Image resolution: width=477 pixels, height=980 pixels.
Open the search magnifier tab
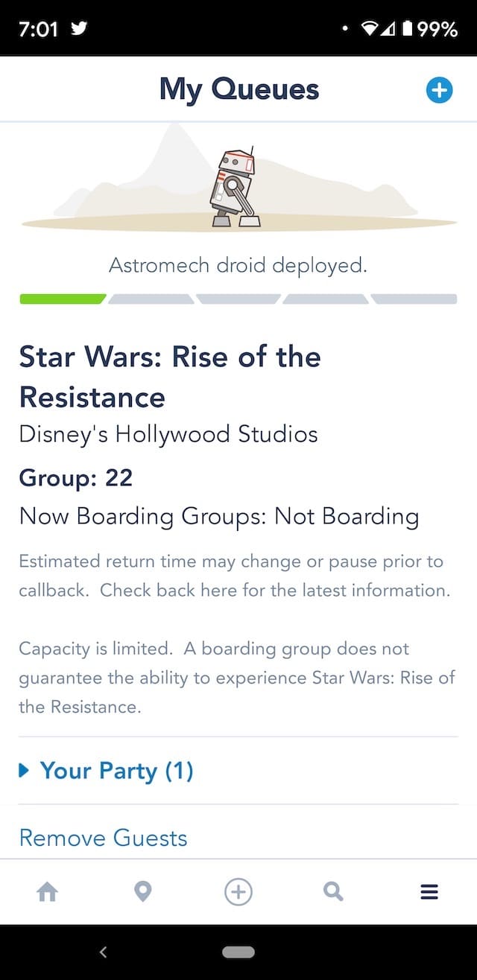pyautogui.click(x=333, y=891)
